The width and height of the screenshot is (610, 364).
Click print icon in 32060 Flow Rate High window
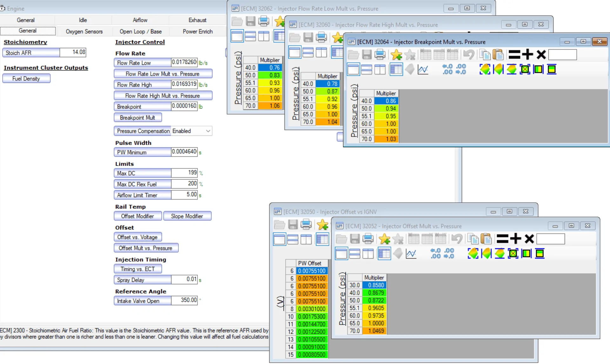pos(321,37)
